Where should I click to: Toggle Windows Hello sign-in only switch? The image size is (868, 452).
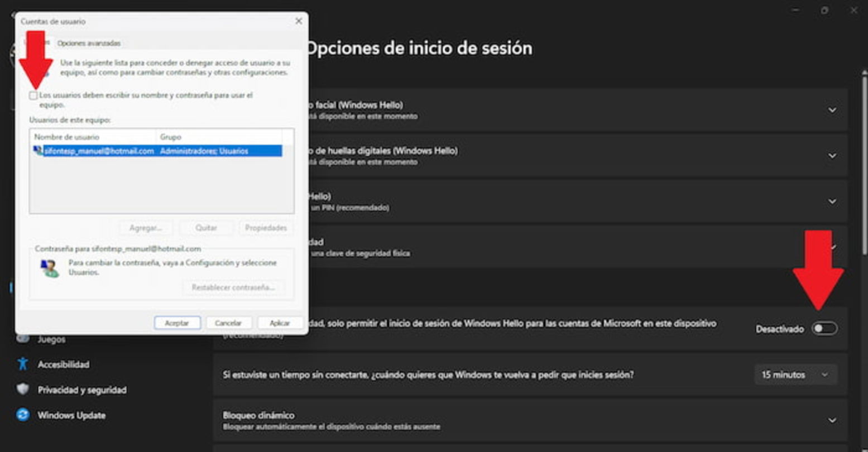(x=824, y=329)
